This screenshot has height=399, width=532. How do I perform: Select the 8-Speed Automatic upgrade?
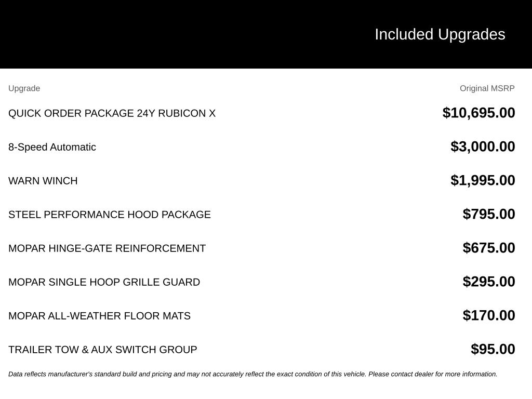52,147
